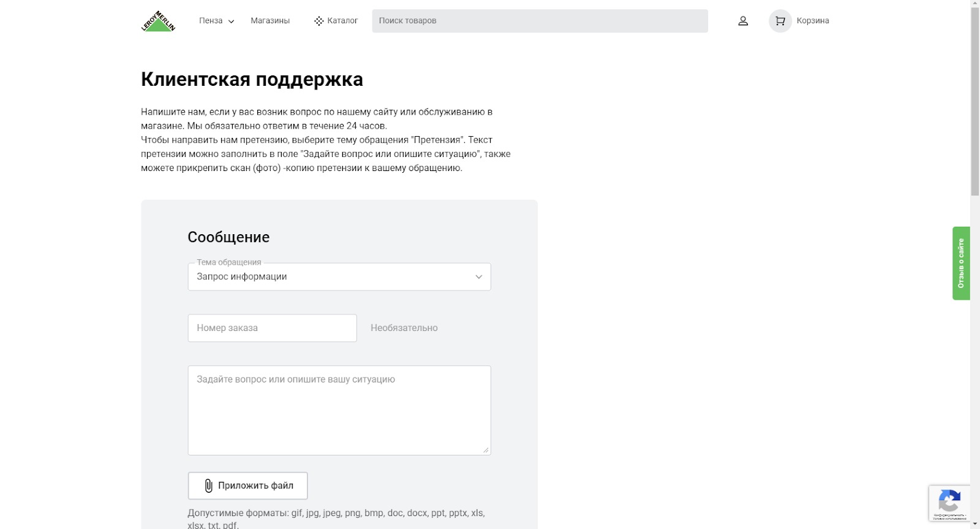This screenshot has width=980, height=529.
Task: Open the Каталог menu
Action: point(336,21)
